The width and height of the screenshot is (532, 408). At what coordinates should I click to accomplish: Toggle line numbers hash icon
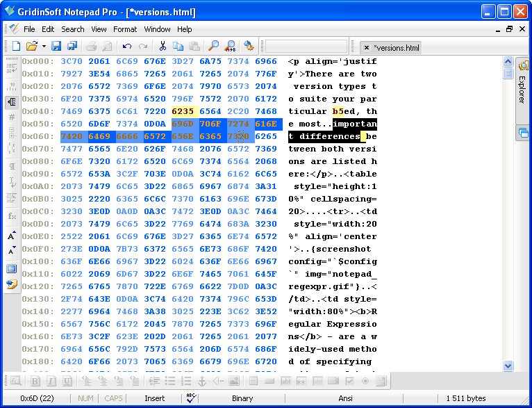[12, 117]
